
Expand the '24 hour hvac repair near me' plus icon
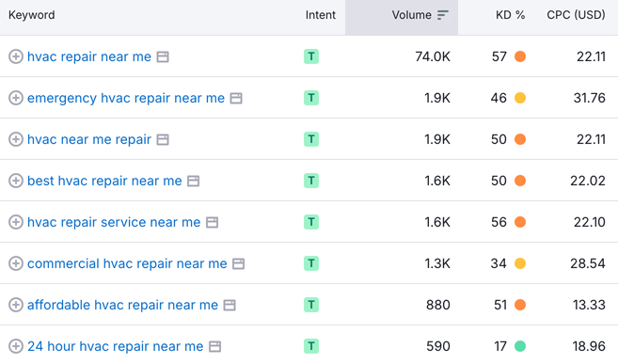(x=16, y=346)
